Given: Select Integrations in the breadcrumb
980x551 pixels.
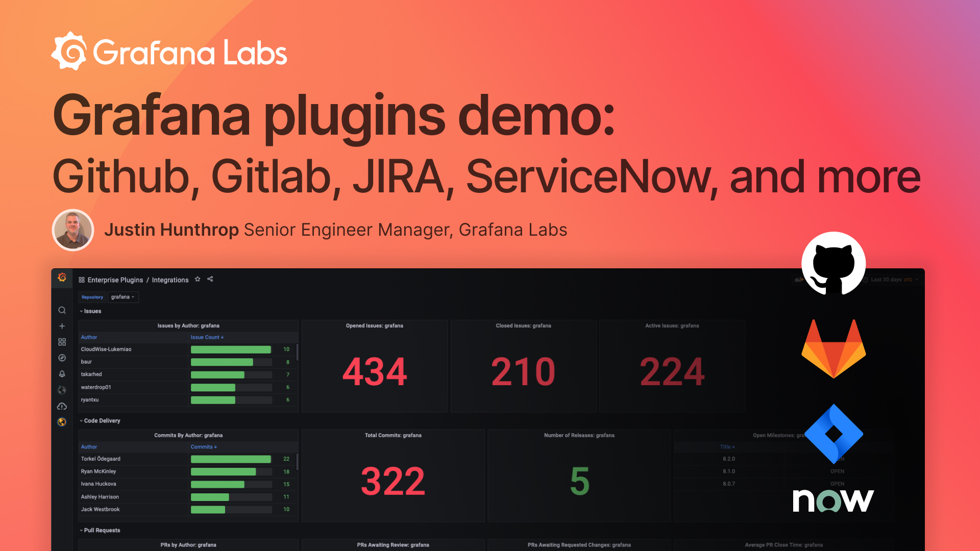Looking at the screenshot, I should pos(170,280).
